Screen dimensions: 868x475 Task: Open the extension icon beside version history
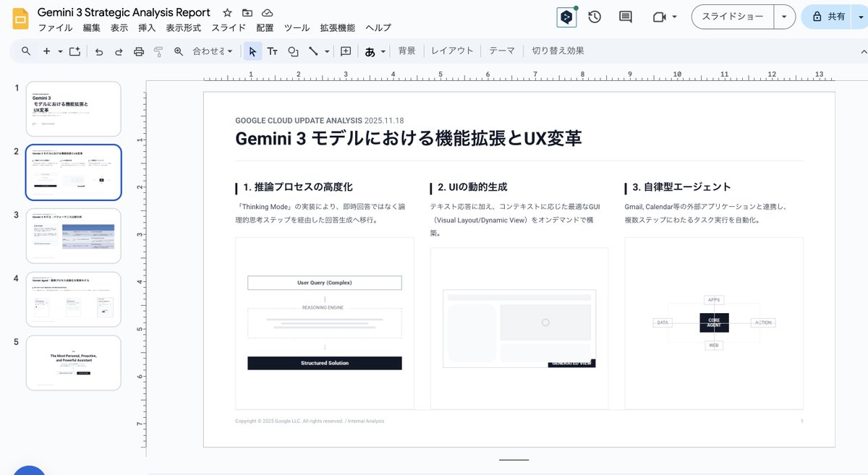(x=566, y=17)
